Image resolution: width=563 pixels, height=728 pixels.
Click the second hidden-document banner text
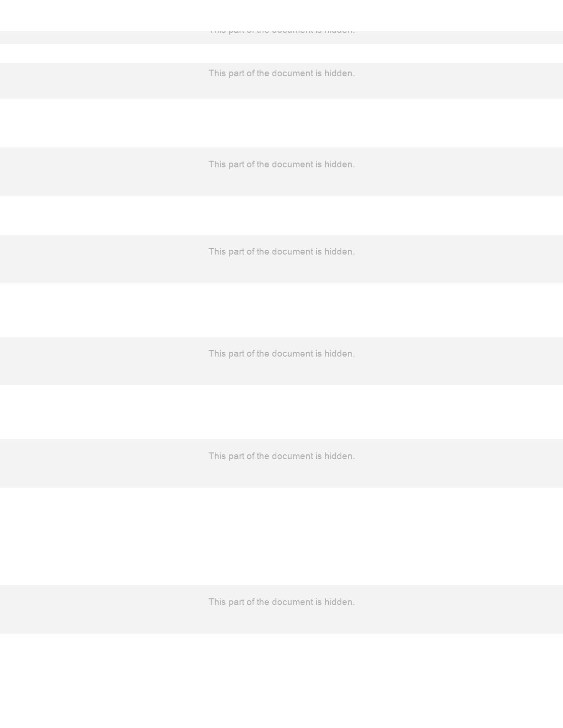pos(281,73)
